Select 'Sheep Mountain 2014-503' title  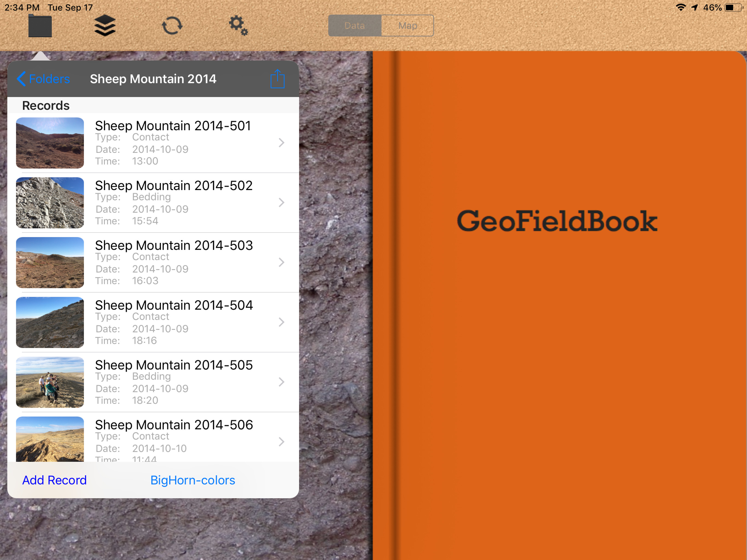[x=174, y=245]
